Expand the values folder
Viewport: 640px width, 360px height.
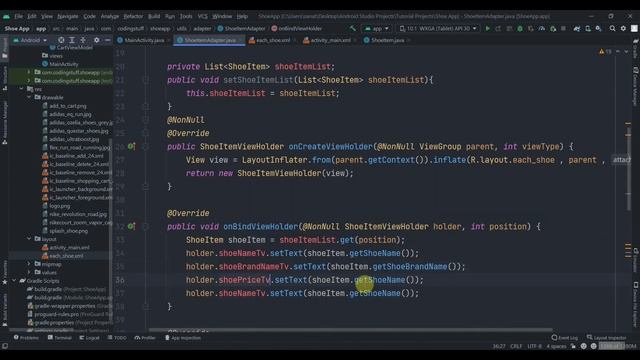29,272
